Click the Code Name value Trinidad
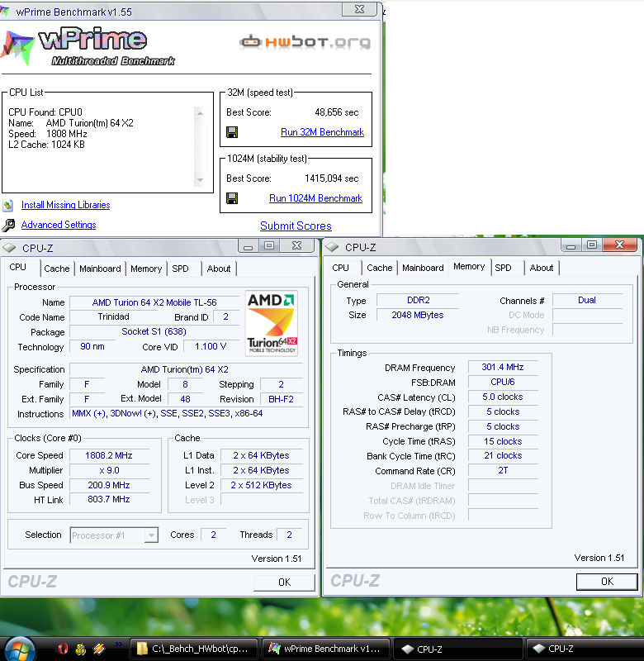644x661 pixels. click(x=113, y=316)
